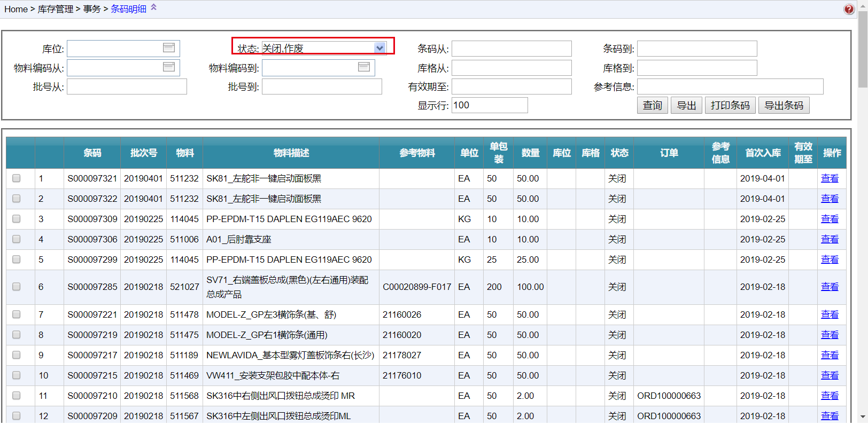Screen dimensions: 868x425
Task: Focus the 参考信息 input field
Action: pos(730,86)
